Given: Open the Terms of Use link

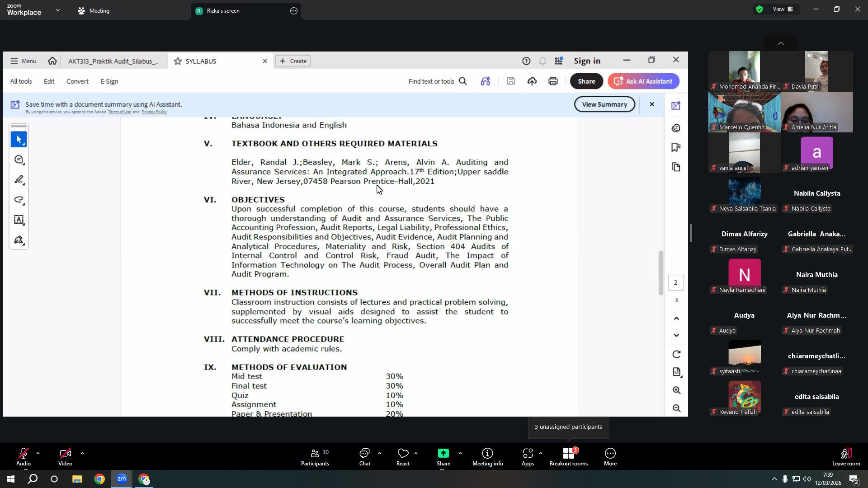Looking at the screenshot, I should coord(119,112).
